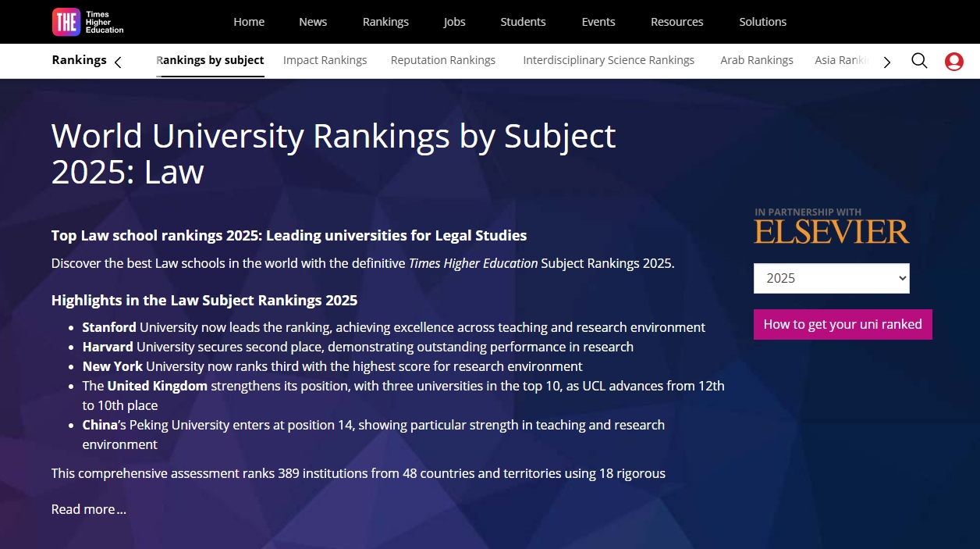Select the Arab Rankings tab

coord(756,60)
